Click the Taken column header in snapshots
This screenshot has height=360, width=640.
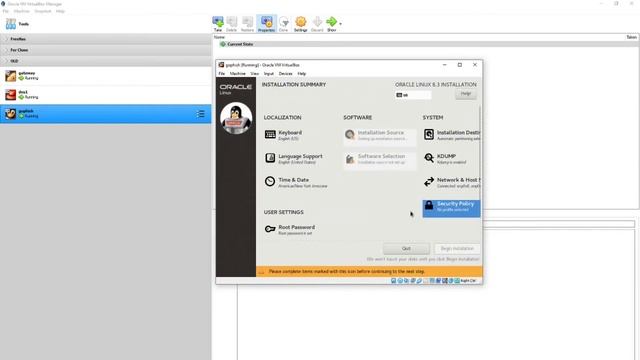pyautogui.click(x=631, y=37)
